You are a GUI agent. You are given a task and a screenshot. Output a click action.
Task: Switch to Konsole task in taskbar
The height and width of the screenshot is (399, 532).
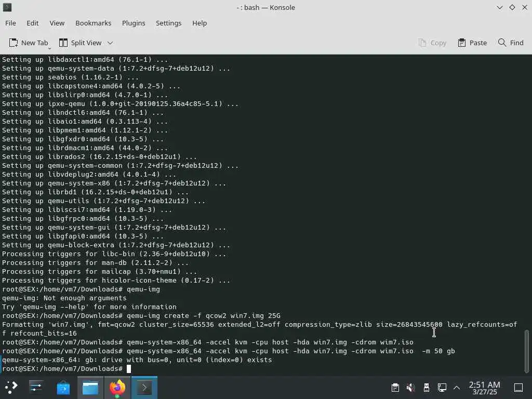tap(144, 388)
